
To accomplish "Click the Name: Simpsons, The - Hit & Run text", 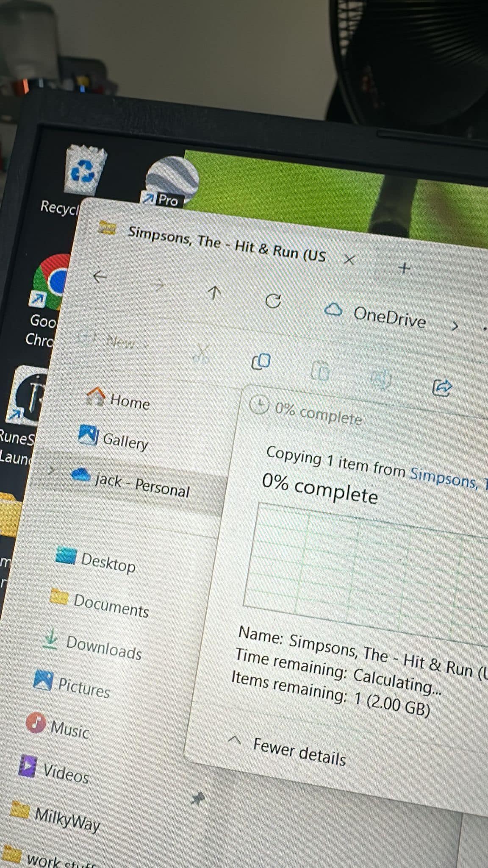I will click(363, 654).
